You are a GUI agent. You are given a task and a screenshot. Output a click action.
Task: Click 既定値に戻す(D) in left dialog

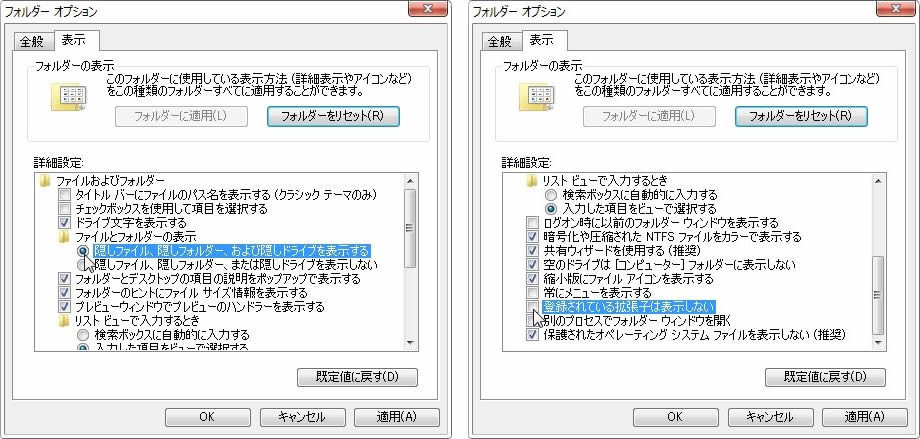(x=357, y=377)
